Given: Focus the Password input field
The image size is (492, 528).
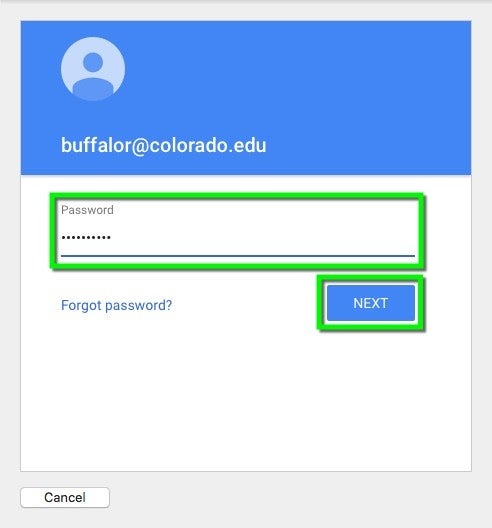Looking at the screenshot, I should [x=238, y=231].
